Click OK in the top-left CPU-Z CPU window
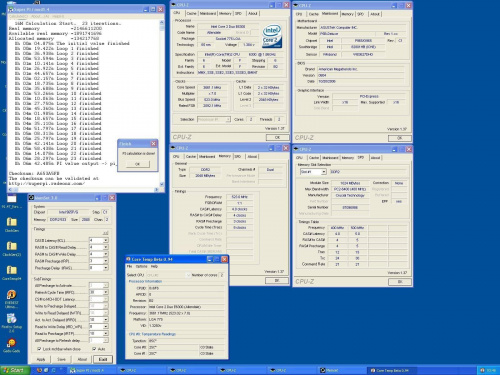Viewport: 500px width, 375px height. click(277, 137)
